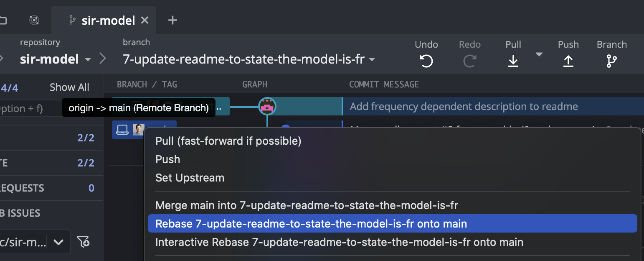Choose Merge main into branch option
This screenshot has width=644, height=261.
(307, 205)
